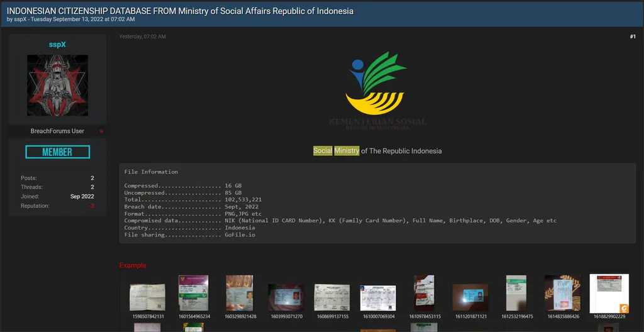Click the Kementerian Sosial logo image
This screenshot has height=332, width=644.
[377, 91]
